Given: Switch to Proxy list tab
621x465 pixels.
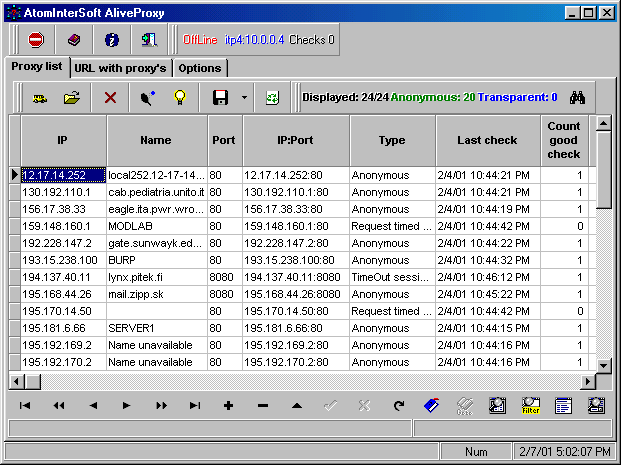Looking at the screenshot, I should (37, 66).
